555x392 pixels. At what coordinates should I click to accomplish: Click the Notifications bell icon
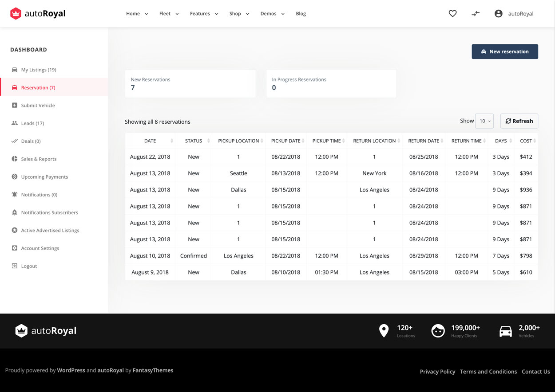click(15, 194)
